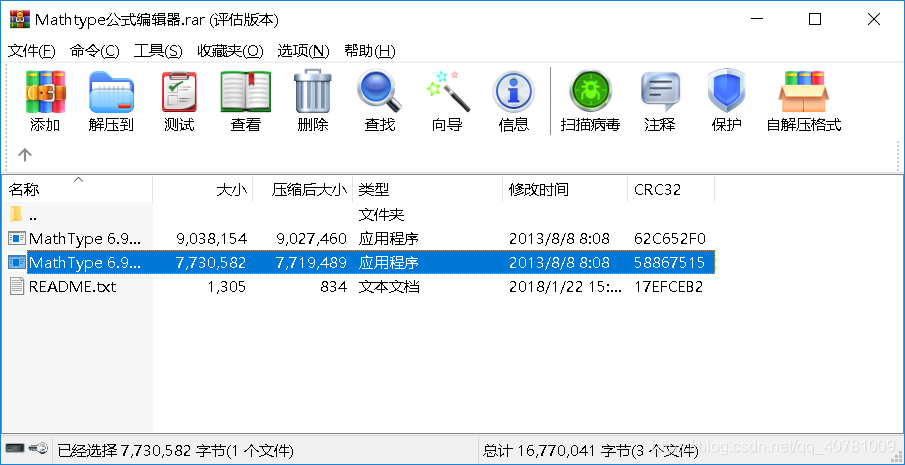
Task: Click README's modified date 2018/1/22
Action: tap(566, 287)
